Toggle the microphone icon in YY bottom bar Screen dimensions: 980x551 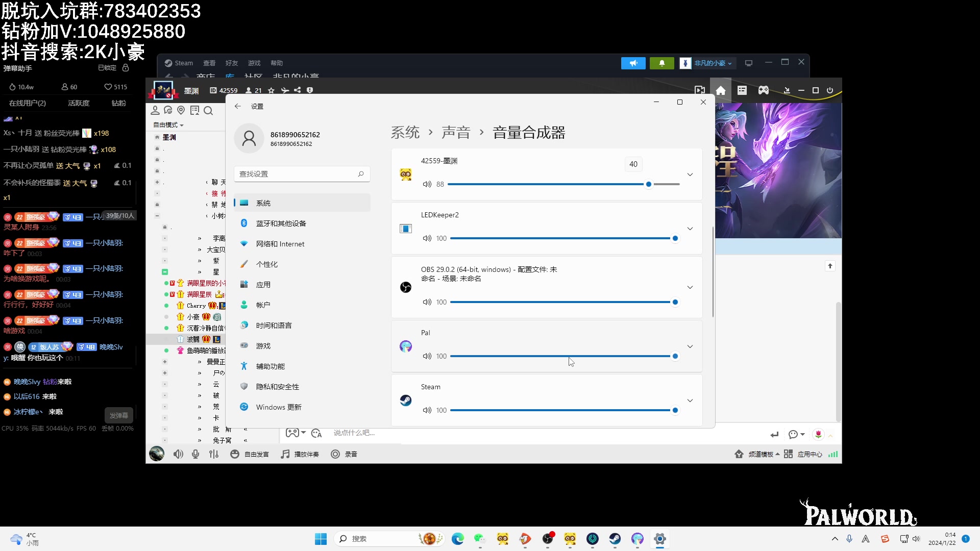195,454
